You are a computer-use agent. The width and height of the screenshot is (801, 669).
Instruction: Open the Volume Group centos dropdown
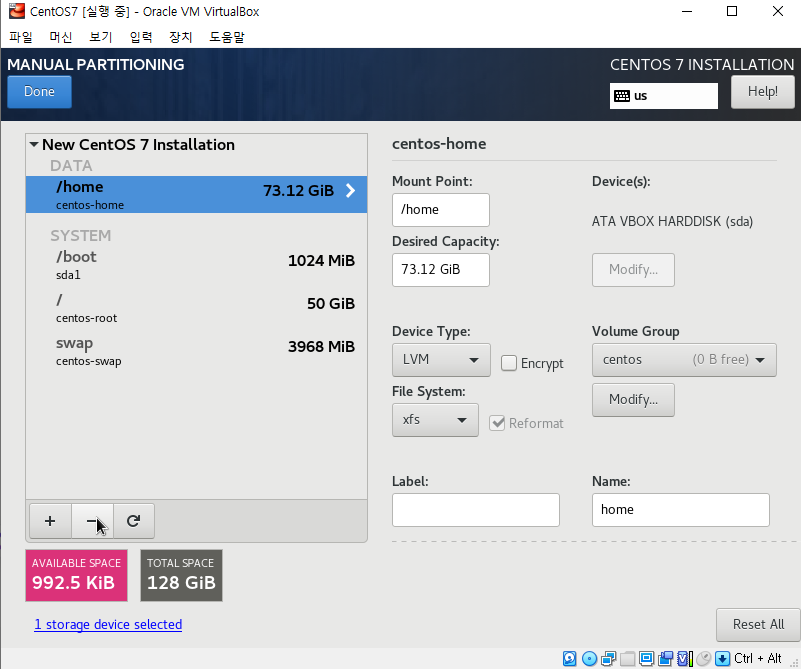pyautogui.click(x=684, y=360)
